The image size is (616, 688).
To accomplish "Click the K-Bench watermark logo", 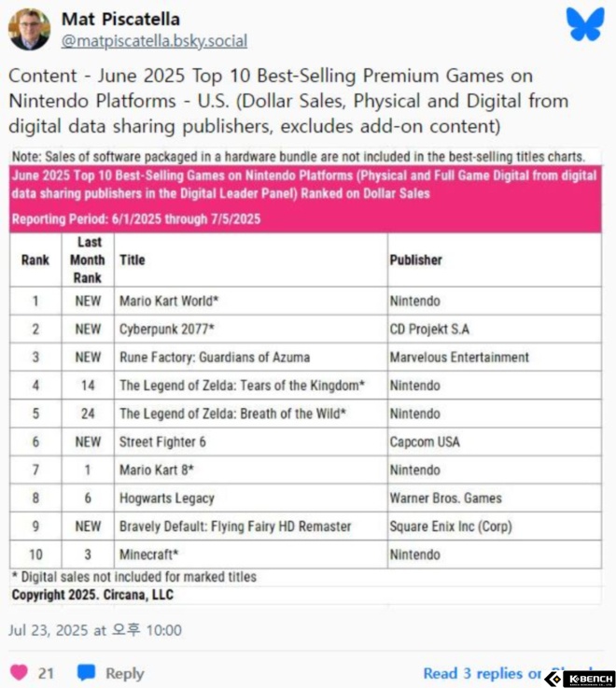I will point(580,680).
